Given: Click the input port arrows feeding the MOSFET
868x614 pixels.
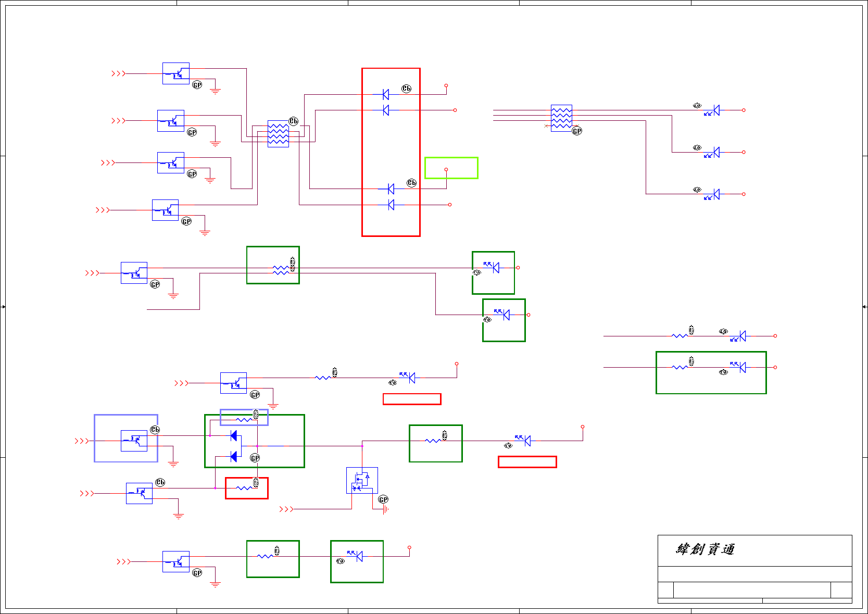Looking at the screenshot, I should (x=286, y=509).
